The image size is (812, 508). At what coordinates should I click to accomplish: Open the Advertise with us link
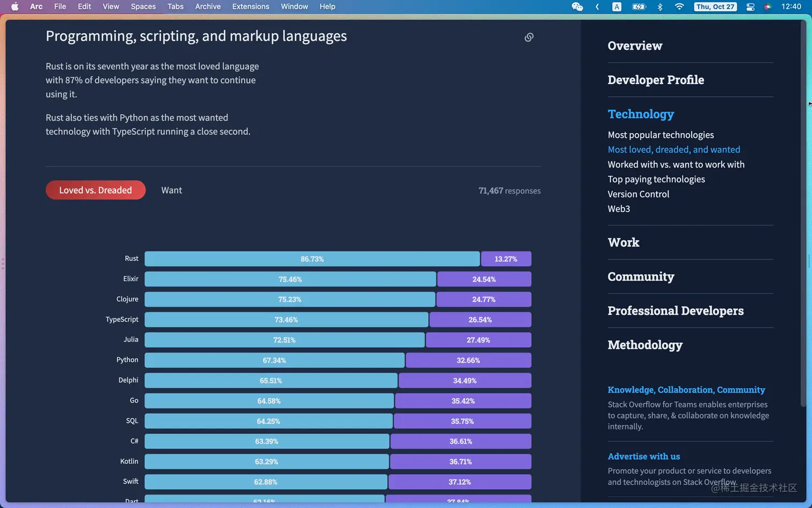click(x=643, y=456)
